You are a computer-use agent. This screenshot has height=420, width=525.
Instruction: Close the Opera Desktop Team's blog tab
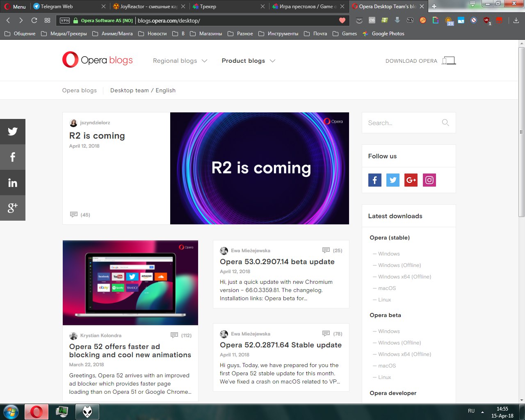(x=422, y=7)
